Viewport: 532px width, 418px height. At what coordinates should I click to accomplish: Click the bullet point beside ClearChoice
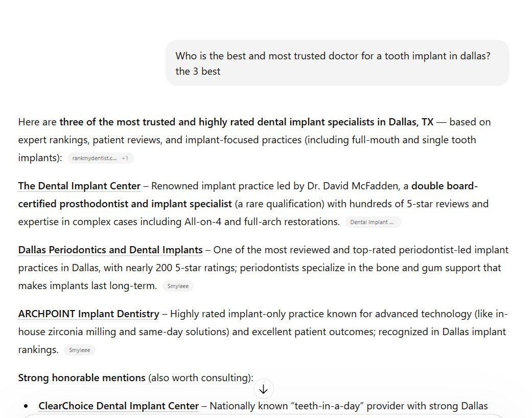coord(26,406)
